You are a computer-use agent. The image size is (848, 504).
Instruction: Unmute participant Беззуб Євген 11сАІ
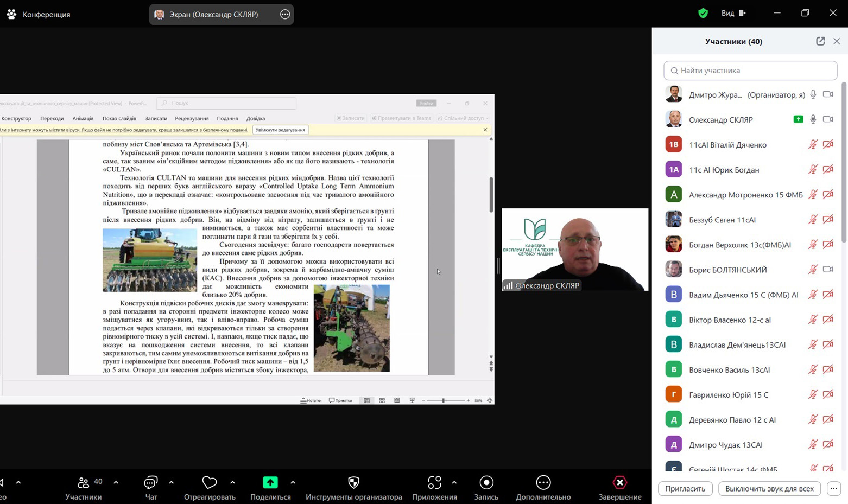click(x=813, y=220)
